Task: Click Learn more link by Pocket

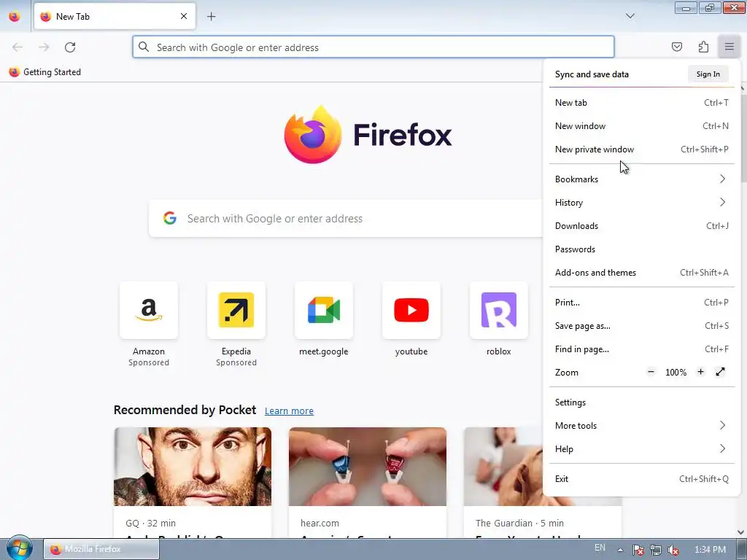Action: pyautogui.click(x=289, y=411)
